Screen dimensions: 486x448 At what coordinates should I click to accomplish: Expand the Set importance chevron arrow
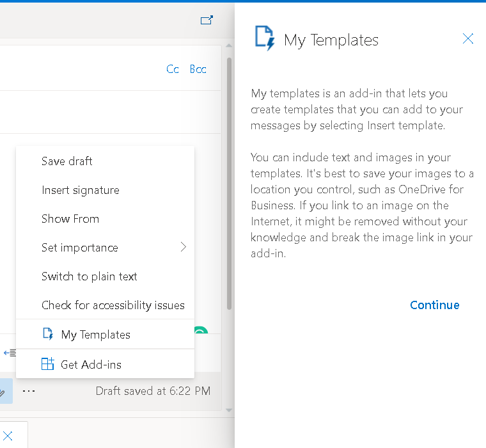point(184,247)
